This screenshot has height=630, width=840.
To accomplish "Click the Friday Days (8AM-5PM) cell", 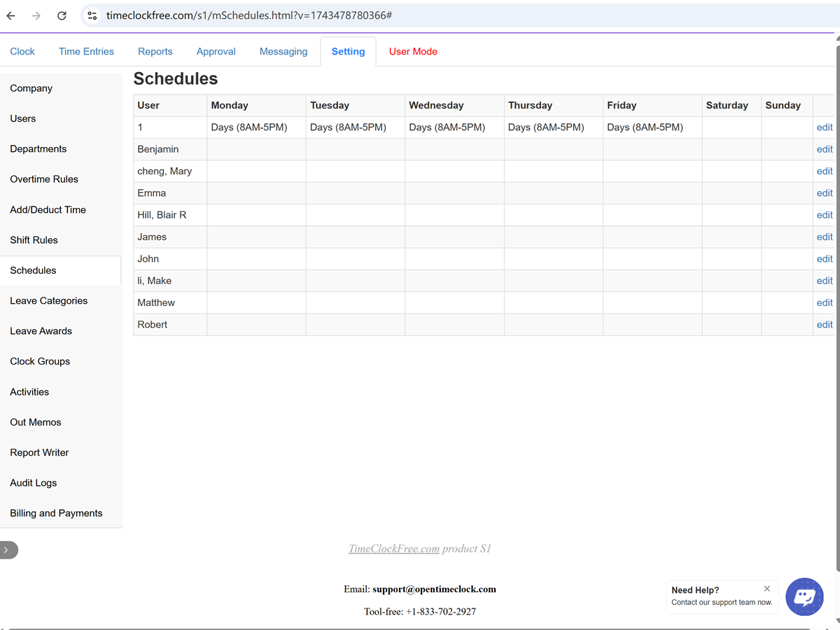I will click(x=652, y=127).
